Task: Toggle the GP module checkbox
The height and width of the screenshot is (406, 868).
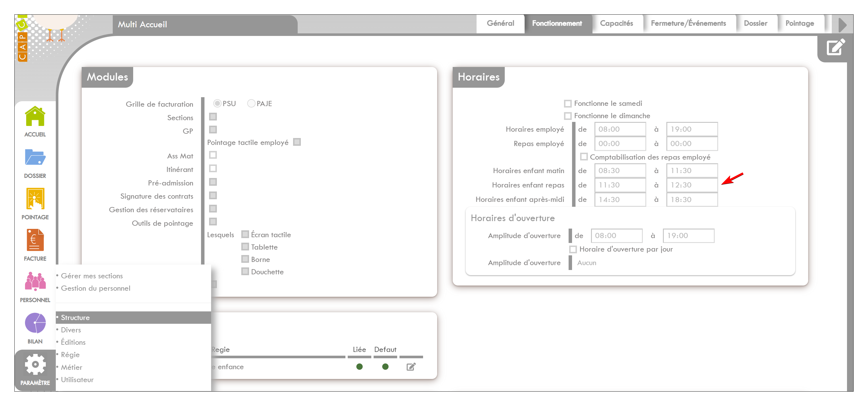Action: click(x=213, y=129)
